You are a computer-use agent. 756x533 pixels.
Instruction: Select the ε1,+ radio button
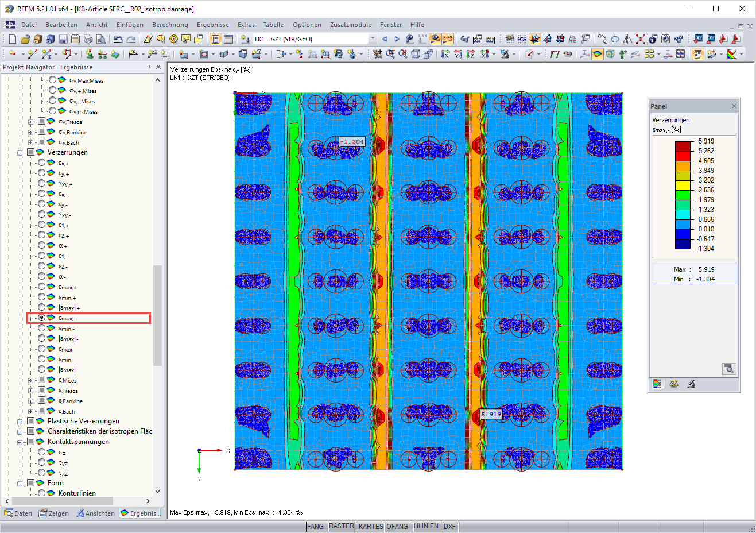[x=42, y=225]
